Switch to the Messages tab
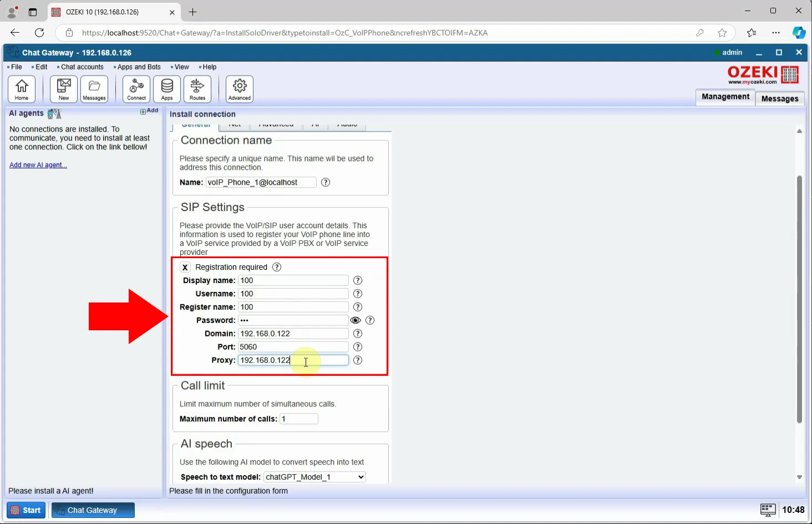812x524 pixels. tap(779, 98)
